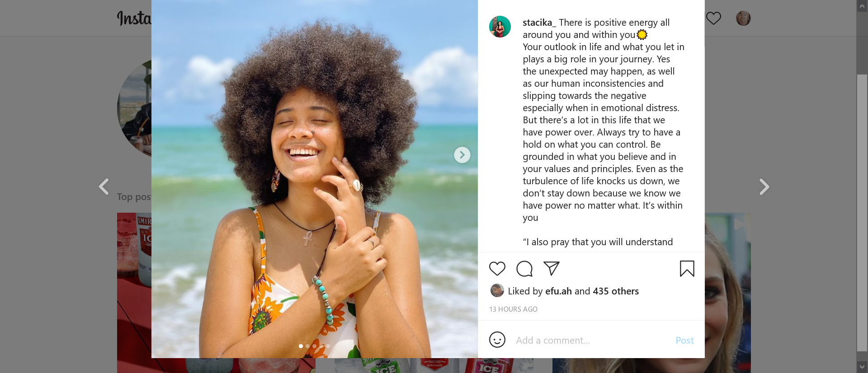Like the post with the heart icon
Screen dimensions: 868x373
497,269
